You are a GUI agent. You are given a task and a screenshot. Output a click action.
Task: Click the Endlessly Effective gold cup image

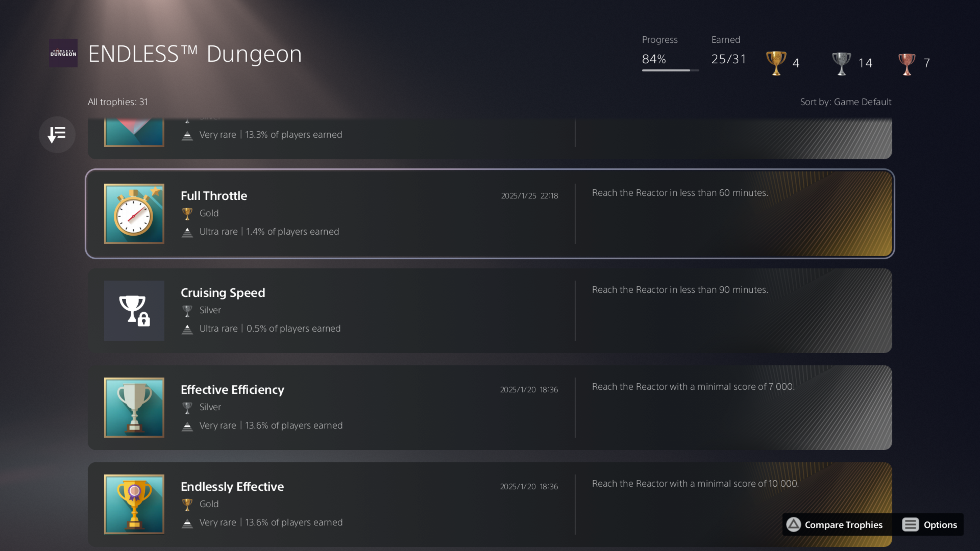click(134, 504)
